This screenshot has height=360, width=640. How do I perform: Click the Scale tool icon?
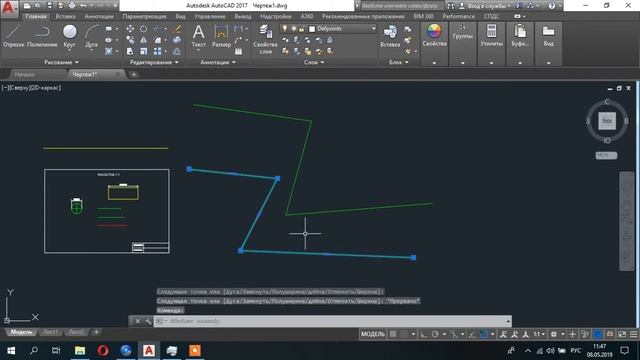[x=144, y=51]
